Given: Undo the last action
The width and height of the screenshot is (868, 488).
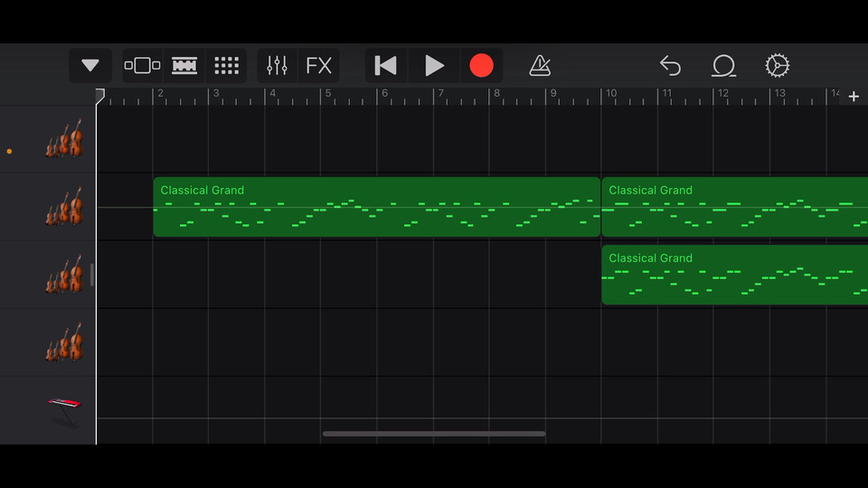Looking at the screenshot, I should 670,65.
